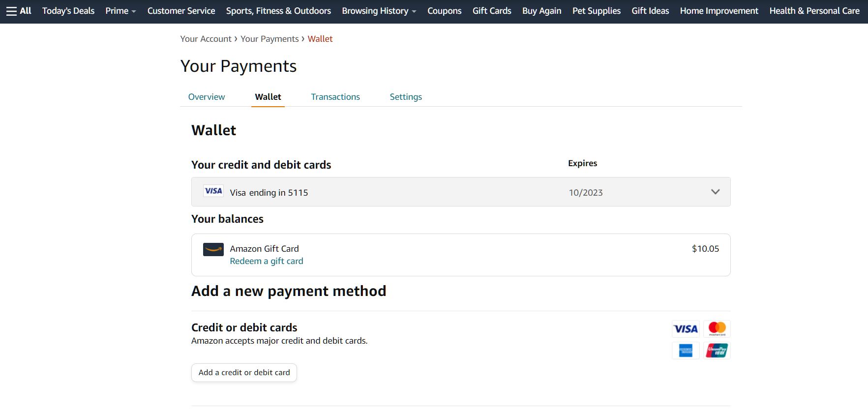Switch to the Overview tab

[x=207, y=97]
